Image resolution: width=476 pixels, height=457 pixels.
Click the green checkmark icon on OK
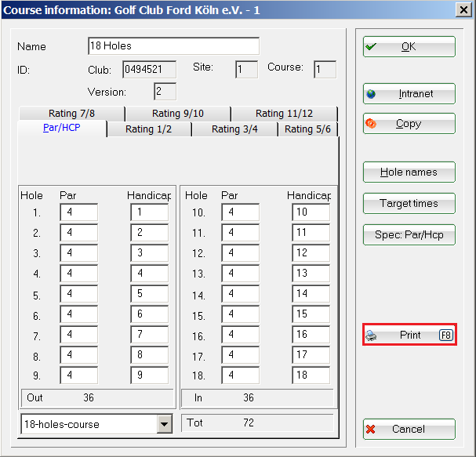pyautogui.click(x=371, y=47)
